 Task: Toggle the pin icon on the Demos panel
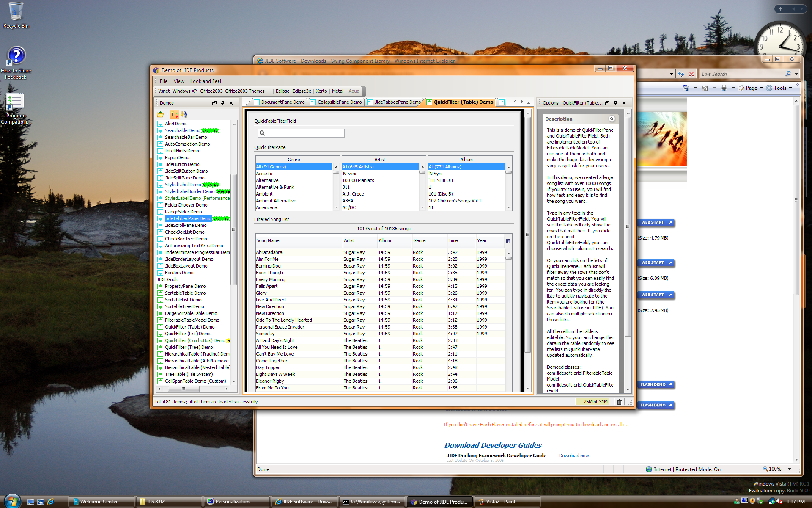[222, 103]
